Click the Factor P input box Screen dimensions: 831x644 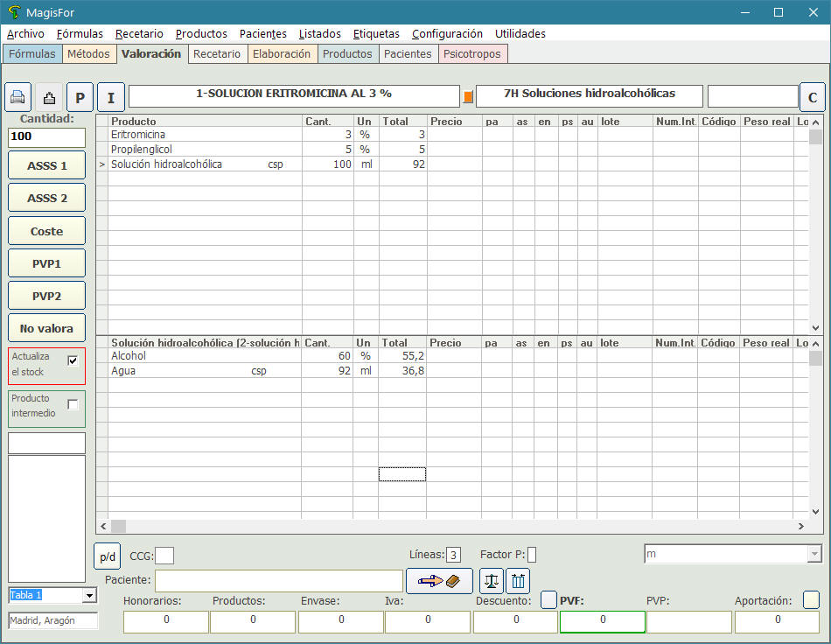pyautogui.click(x=532, y=555)
